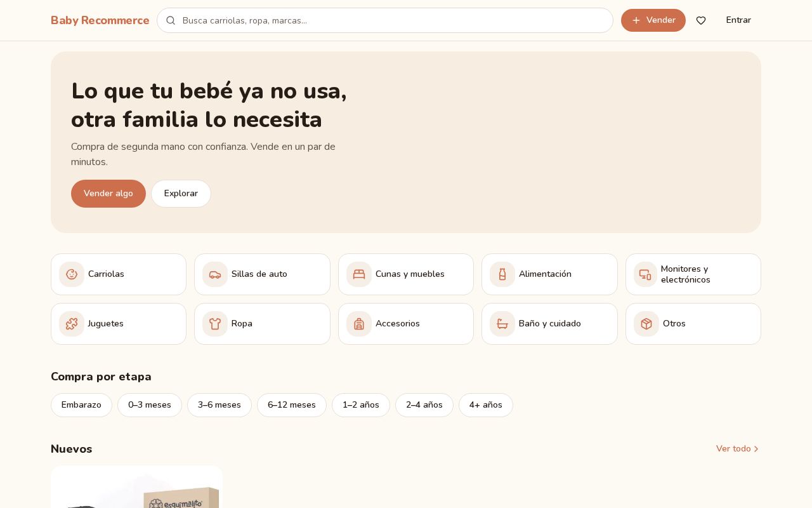Click the Explorar button

click(x=181, y=194)
